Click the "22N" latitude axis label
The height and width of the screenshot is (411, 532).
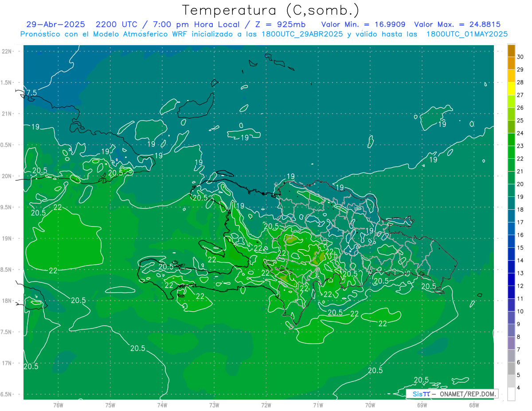(7, 51)
